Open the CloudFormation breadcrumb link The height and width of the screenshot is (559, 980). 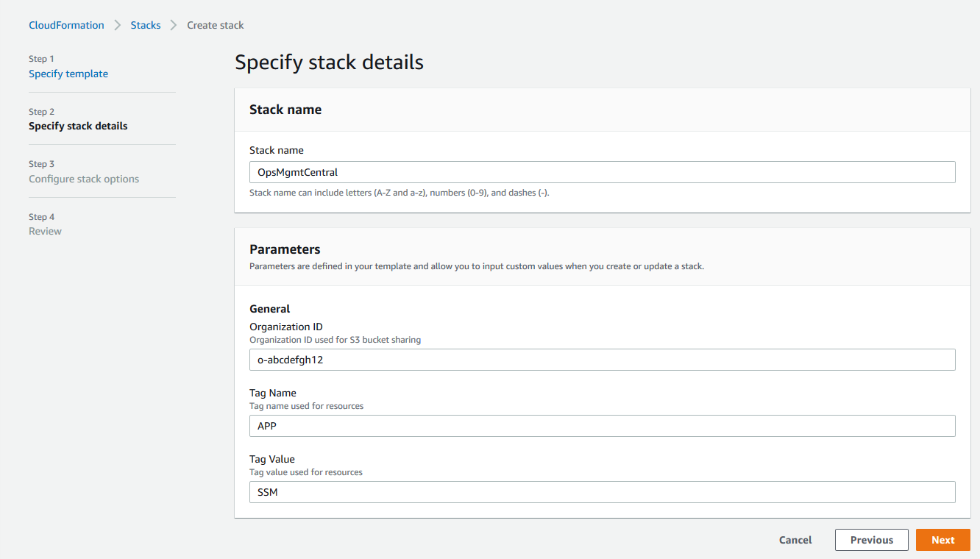click(x=66, y=25)
